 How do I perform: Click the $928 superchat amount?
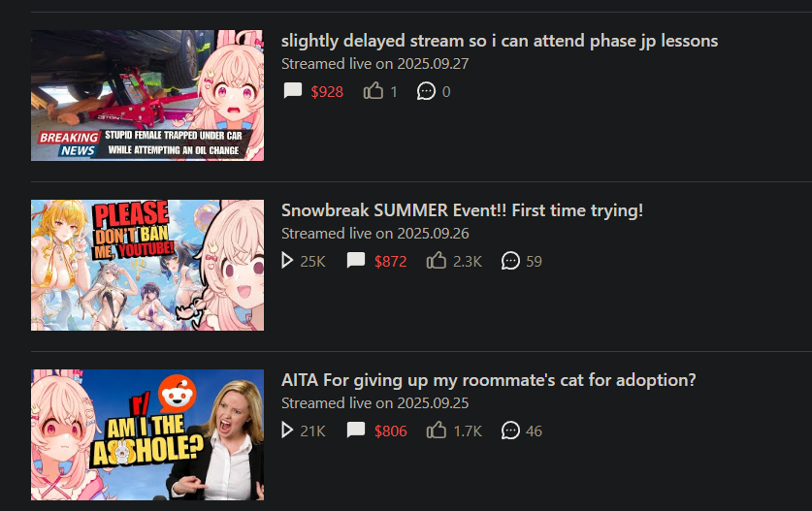(327, 92)
